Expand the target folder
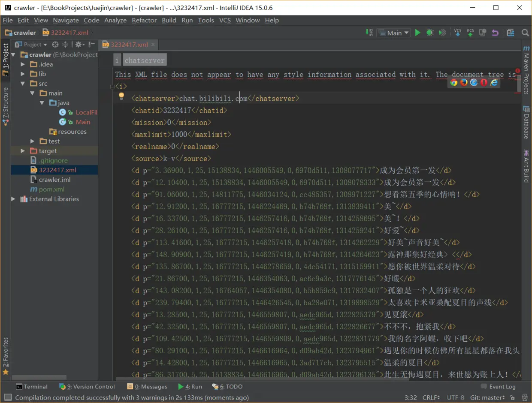 tap(23, 151)
